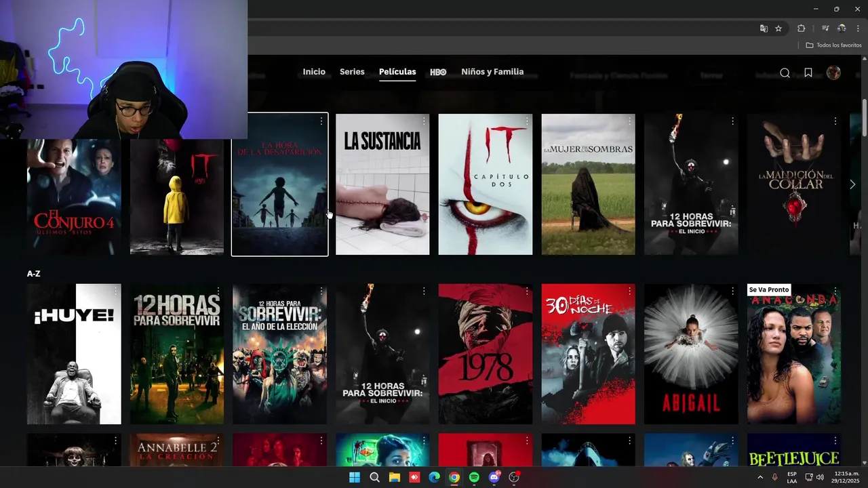The image size is (868, 488).
Task: Open Annabelle 2 La Creación poster
Action: pos(177,450)
